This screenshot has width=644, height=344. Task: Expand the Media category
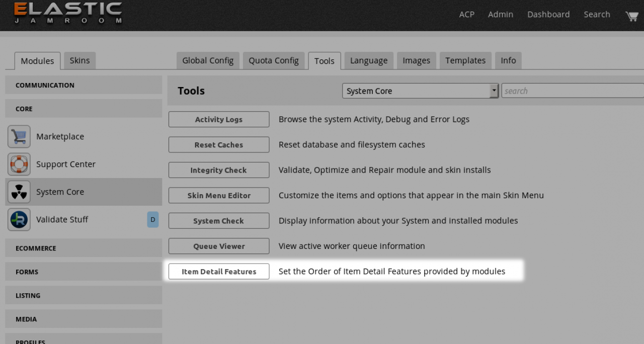click(84, 319)
